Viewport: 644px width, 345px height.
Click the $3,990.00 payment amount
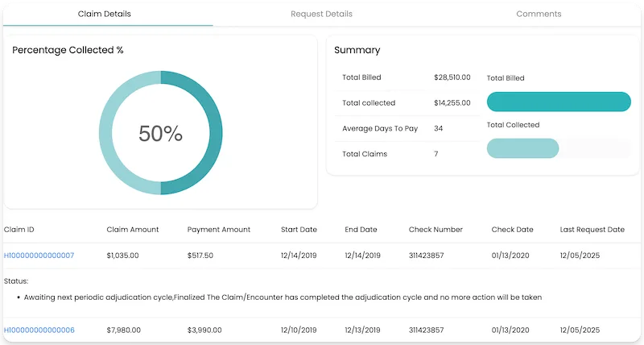204,330
